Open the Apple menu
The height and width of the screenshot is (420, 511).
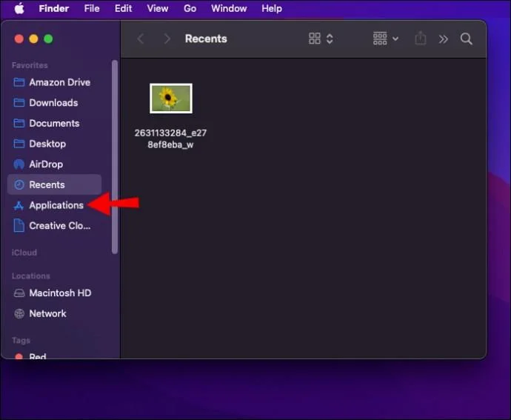(x=19, y=8)
